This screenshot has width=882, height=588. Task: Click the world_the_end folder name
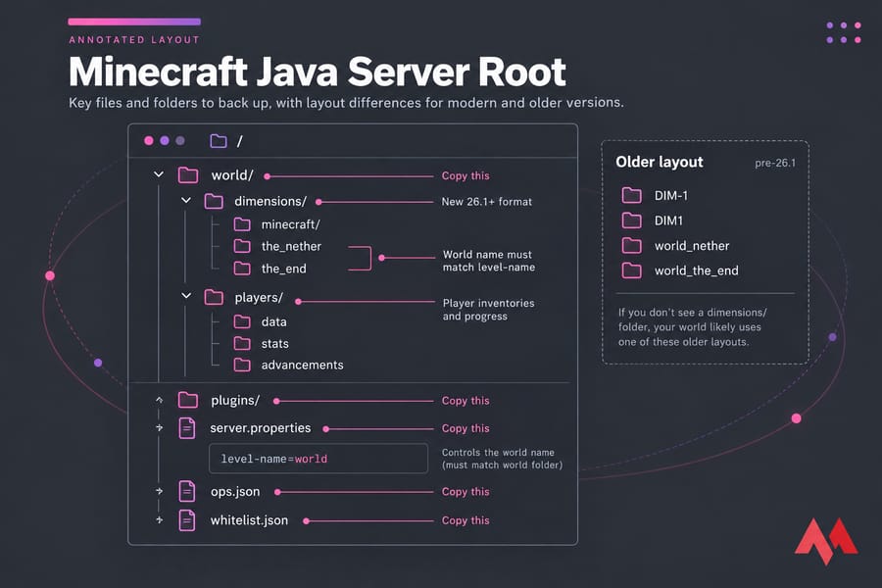tap(697, 270)
